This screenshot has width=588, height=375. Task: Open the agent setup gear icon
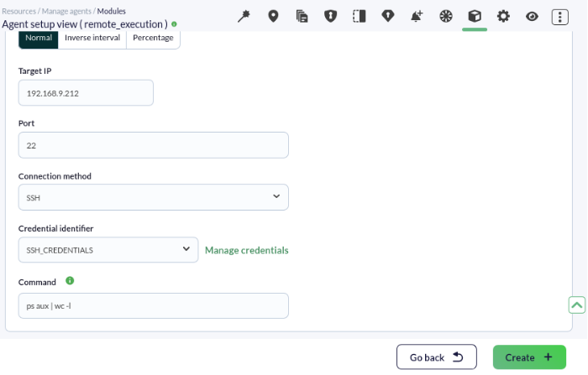coord(503,17)
